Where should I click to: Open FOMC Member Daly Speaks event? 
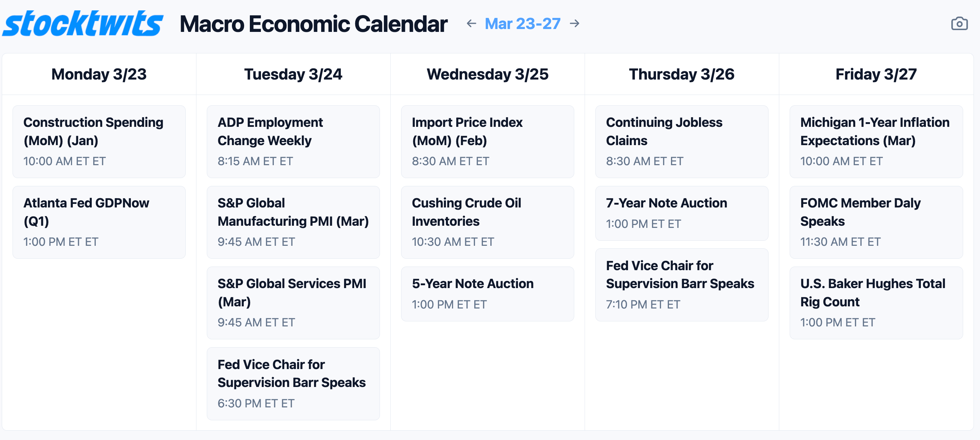[876, 222]
